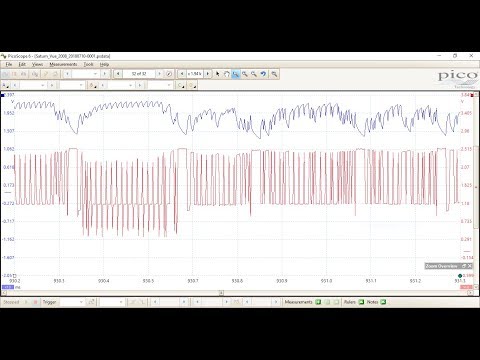Select previous timebase with left arrow
This screenshot has width=480, height=360.
coord(67,74)
